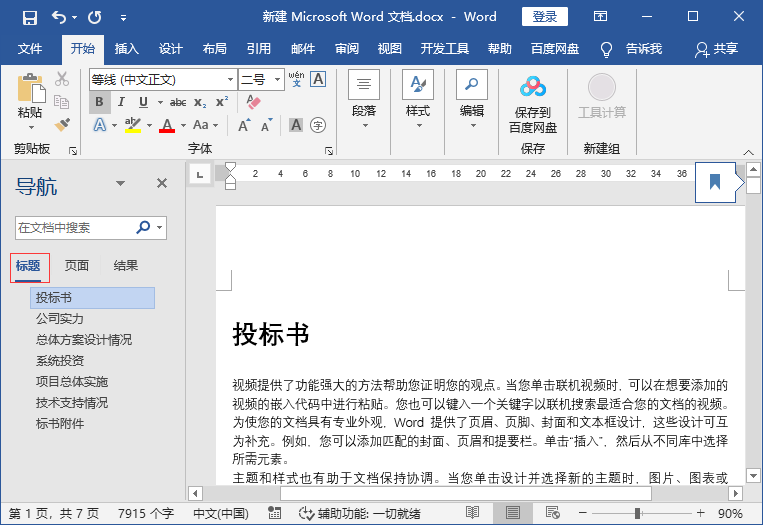Jump to heading 技术支持情况

pyautogui.click(x=72, y=403)
